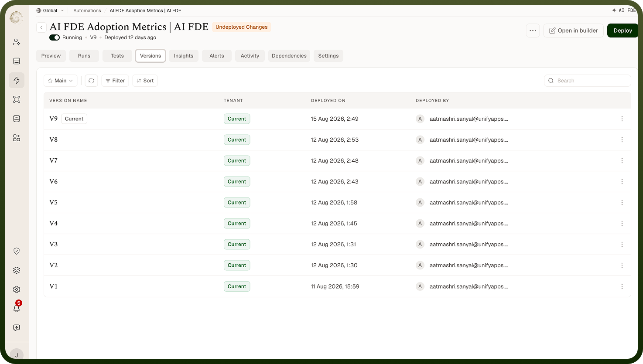Viewport: 643px width, 364px height.
Task: Open the Sort options
Action: click(x=145, y=81)
